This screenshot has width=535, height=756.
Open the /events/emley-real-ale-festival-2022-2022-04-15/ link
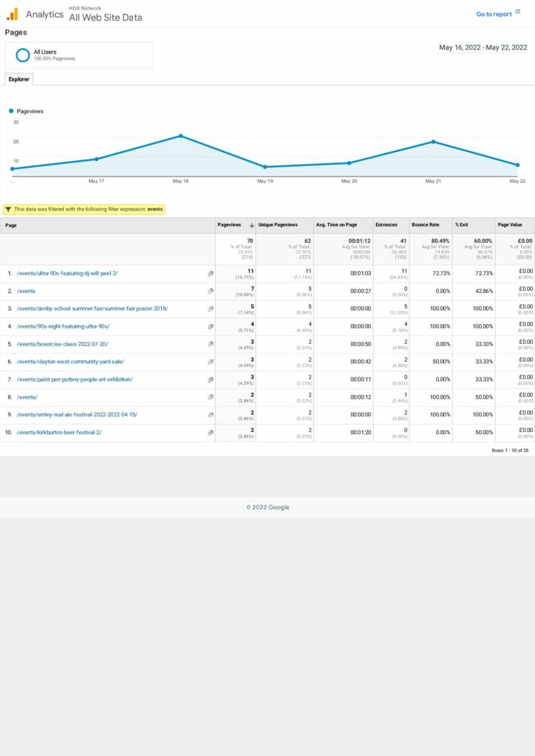click(77, 415)
